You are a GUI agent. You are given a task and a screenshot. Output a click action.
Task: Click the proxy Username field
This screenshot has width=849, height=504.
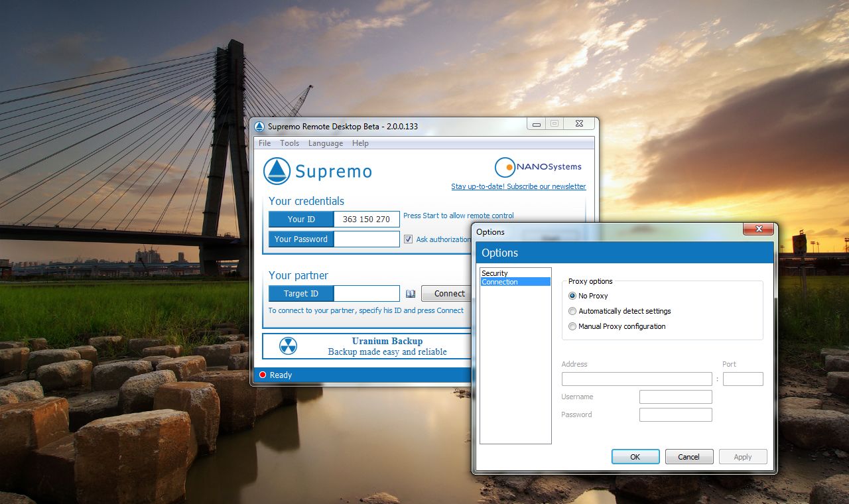click(676, 397)
